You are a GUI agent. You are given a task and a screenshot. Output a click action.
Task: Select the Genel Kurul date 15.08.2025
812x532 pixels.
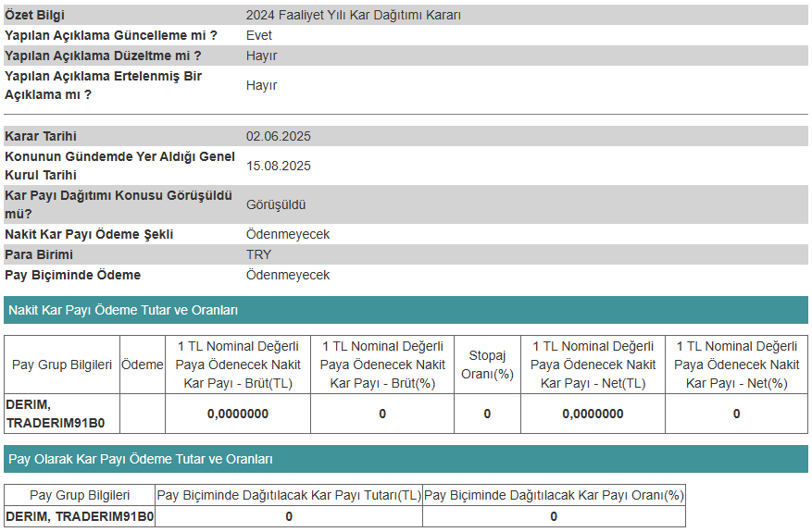point(279,166)
